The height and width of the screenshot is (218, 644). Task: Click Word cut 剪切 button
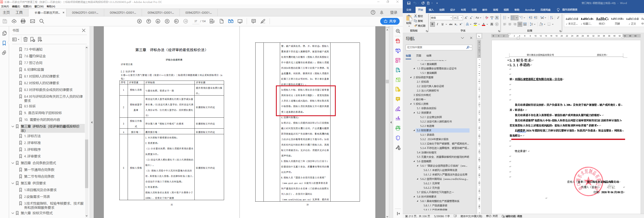(x=419, y=16)
